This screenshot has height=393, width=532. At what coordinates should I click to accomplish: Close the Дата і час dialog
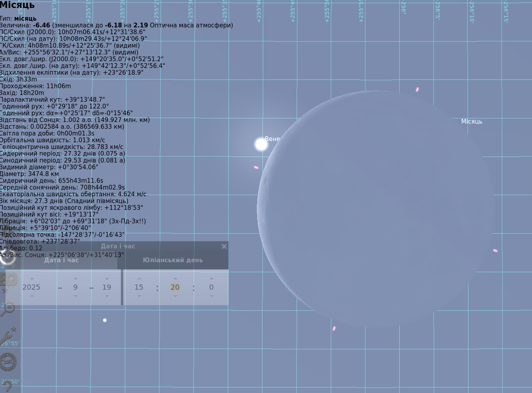[x=224, y=246]
